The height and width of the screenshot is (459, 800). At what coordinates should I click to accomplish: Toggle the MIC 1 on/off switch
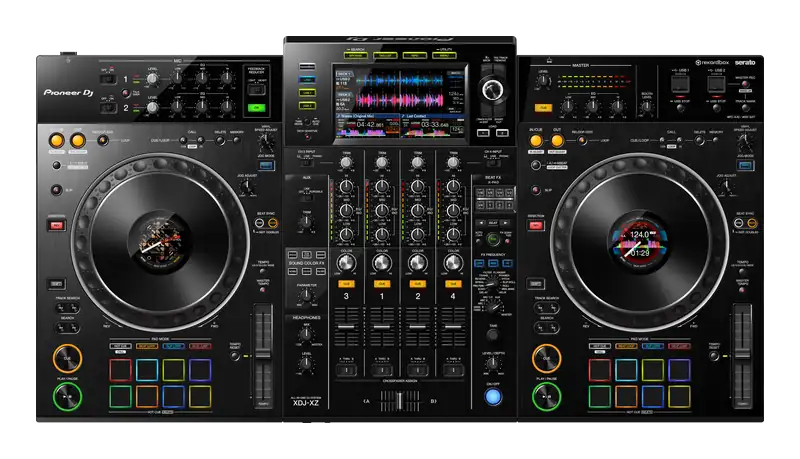click(108, 79)
